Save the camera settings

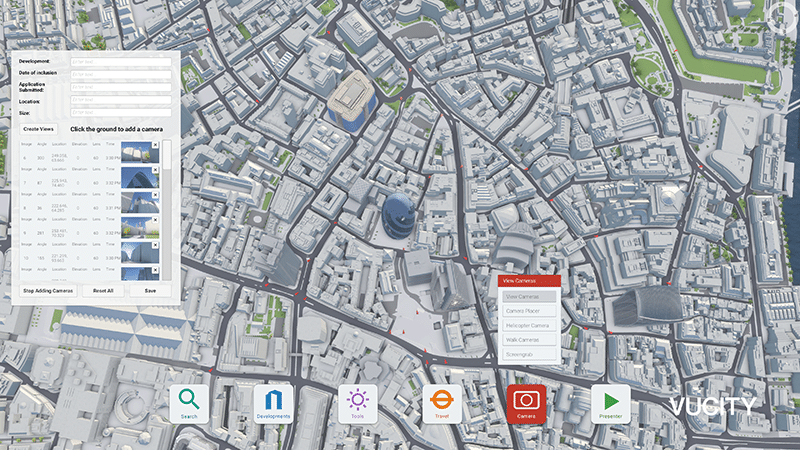[150, 290]
